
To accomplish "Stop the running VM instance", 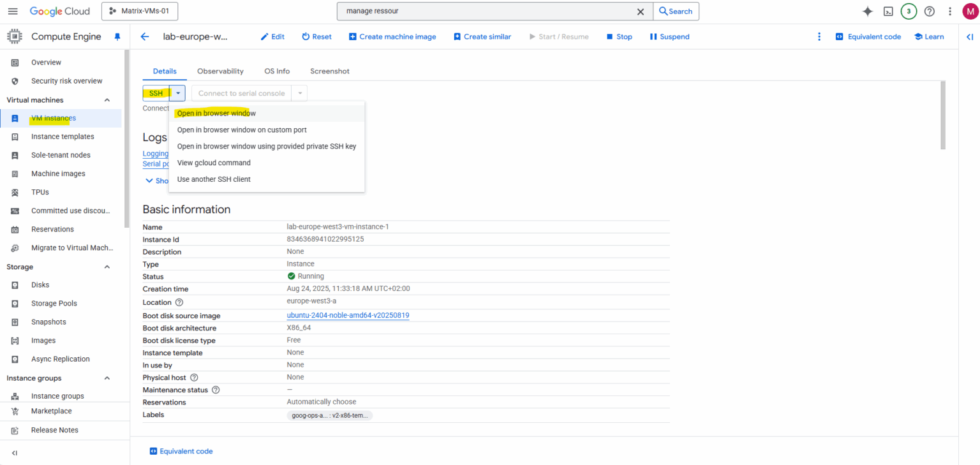I will tap(618, 36).
